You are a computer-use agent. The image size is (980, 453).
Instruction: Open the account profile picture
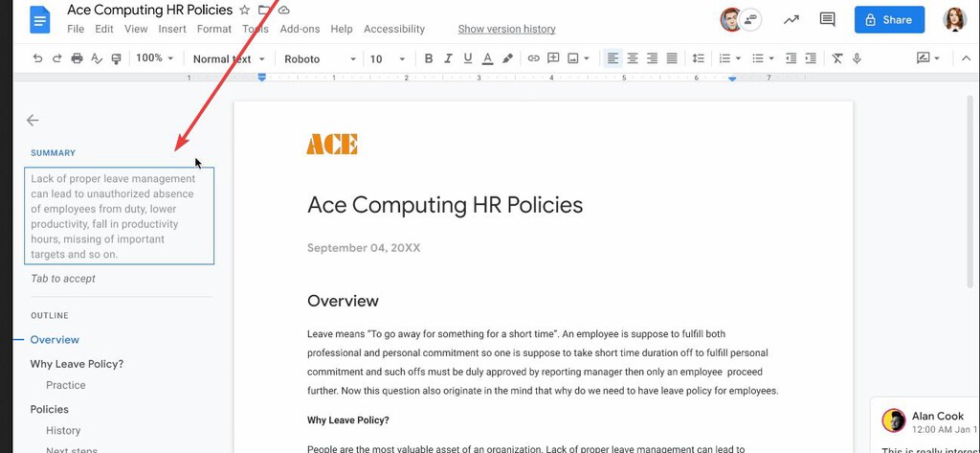click(x=954, y=19)
